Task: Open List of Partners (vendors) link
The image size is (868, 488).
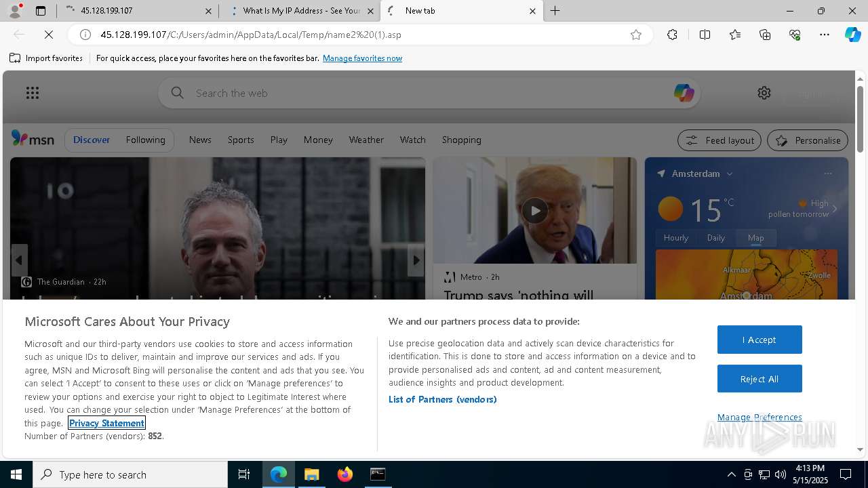Action: 442,399
